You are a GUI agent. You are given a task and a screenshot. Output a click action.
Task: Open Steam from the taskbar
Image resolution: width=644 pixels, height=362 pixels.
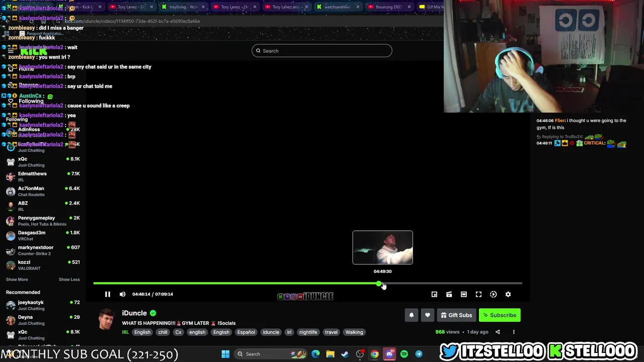pyautogui.click(x=345, y=354)
